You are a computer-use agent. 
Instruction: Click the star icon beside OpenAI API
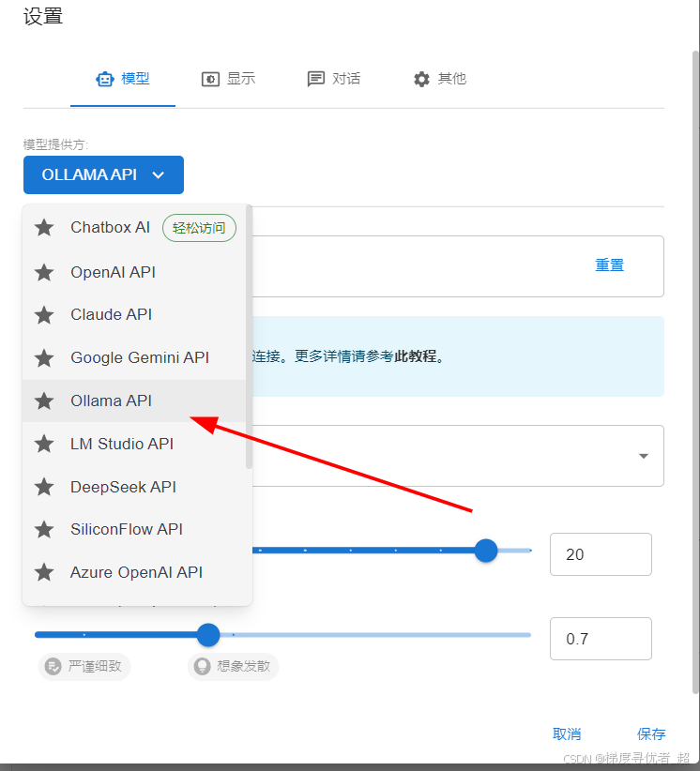coord(44,272)
